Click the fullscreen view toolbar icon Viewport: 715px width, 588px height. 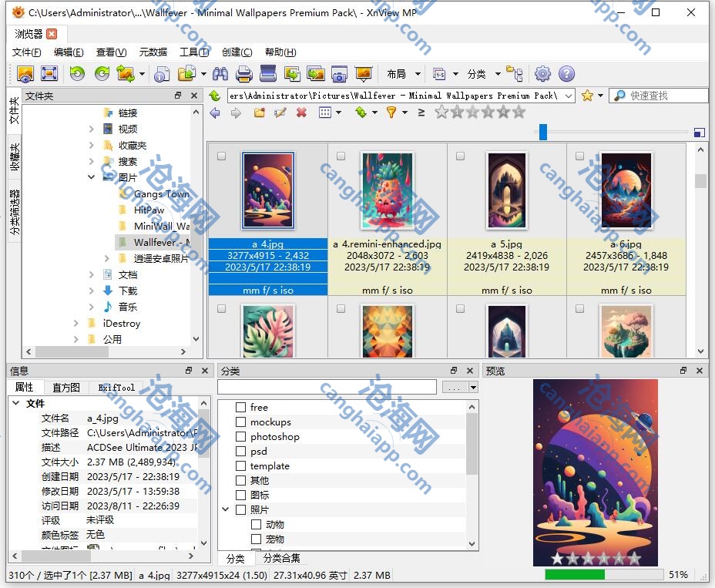tap(49, 74)
